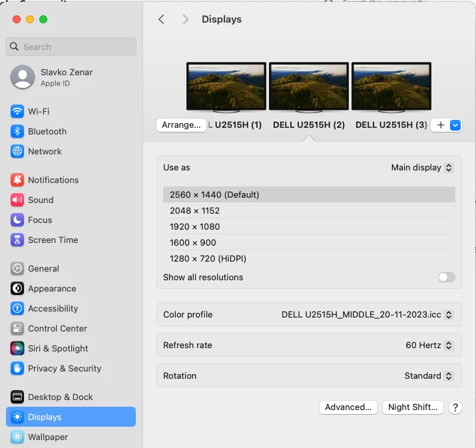Click the magnifying glass search icon
The width and height of the screenshot is (476, 448).
14,47
